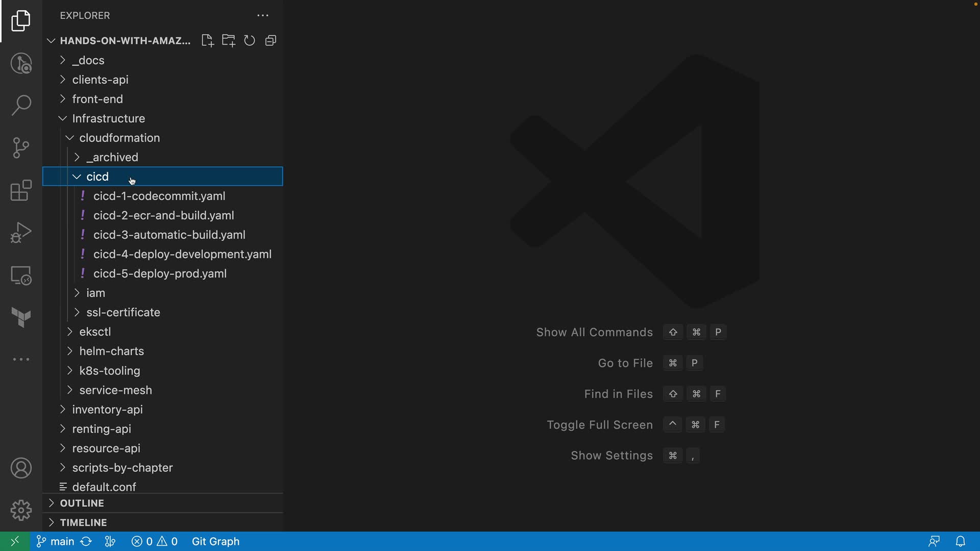This screenshot has width=980, height=551.
Task: Expand the TIMELINE section
Action: (x=83, y=522)
